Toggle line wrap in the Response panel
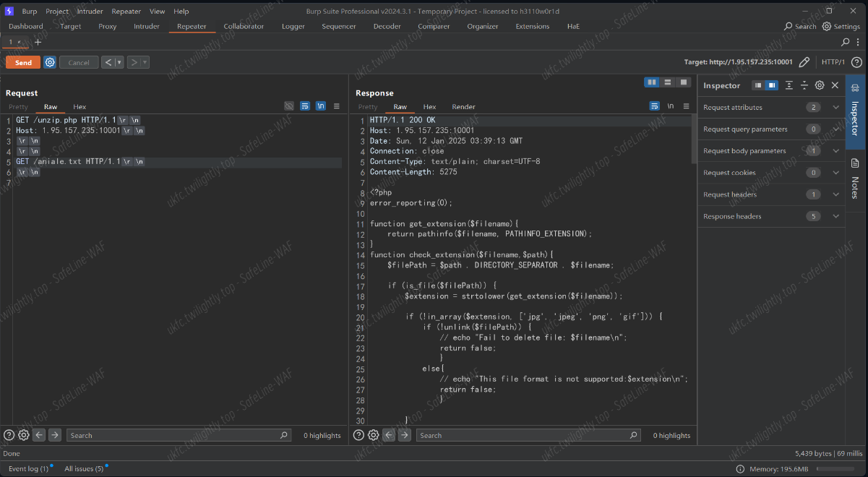 coord(655,106)
